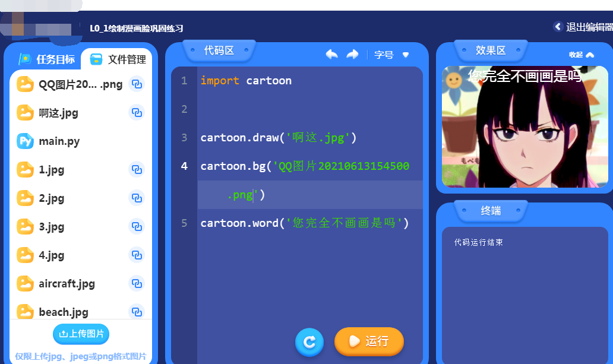
Task: Copy name of 啊这.jpg file
Action: click(137, 113)
